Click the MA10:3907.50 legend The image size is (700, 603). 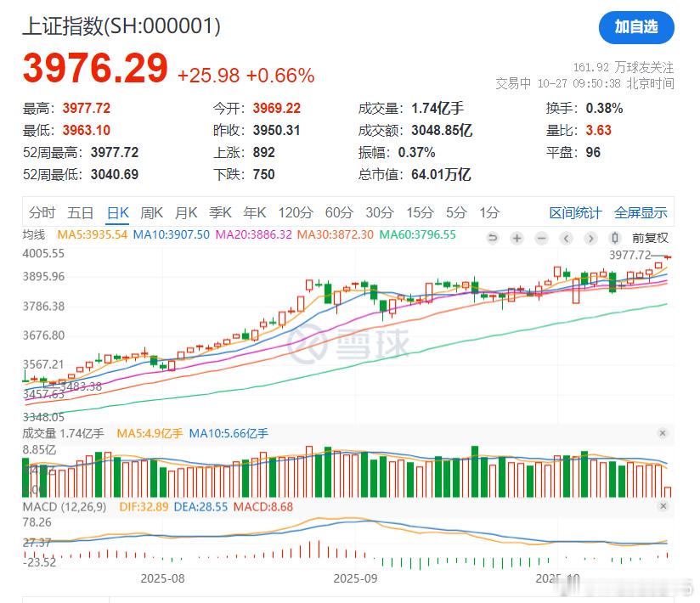172,234
